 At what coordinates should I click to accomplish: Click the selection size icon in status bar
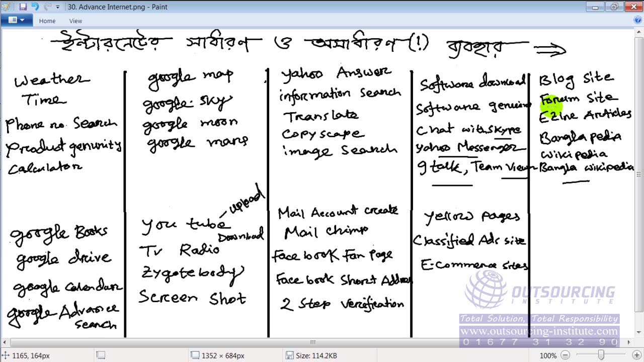[101, 355]
